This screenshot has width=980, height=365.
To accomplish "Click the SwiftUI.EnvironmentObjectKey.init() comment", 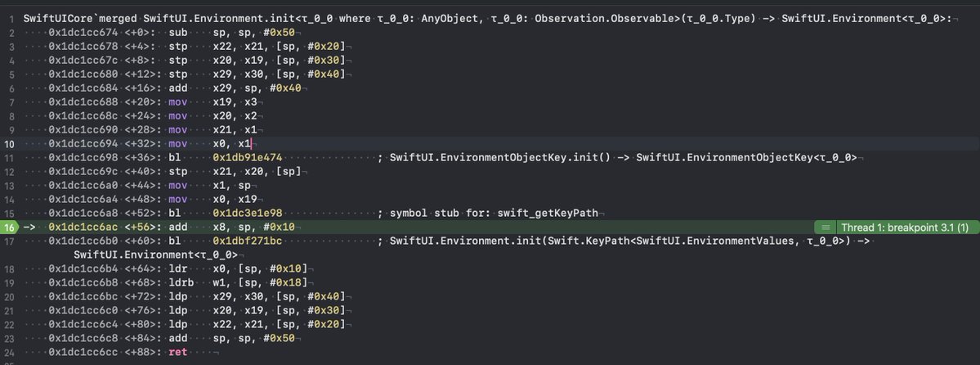I will coord(617,158).
